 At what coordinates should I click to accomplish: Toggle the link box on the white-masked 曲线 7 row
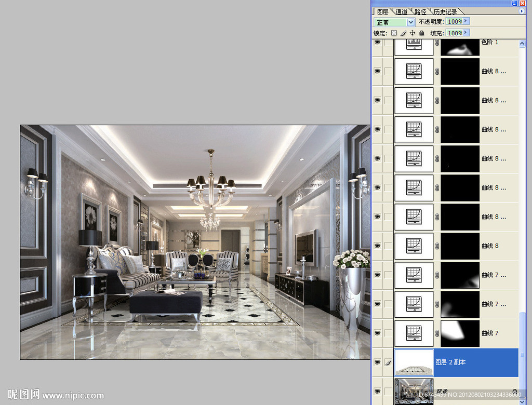[x=388, y=333]
